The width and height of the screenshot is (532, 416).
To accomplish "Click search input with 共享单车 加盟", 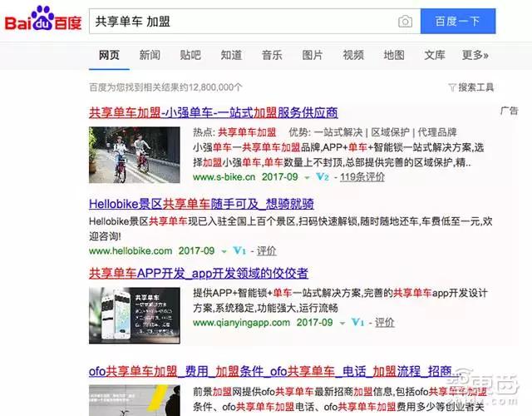I will [254, 22].
